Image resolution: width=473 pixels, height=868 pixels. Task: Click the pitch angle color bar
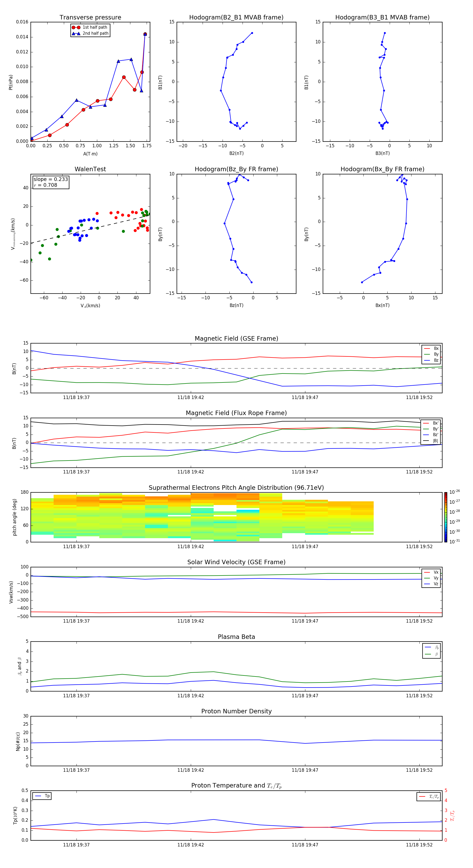pyautogui.click(x=445, y=517)
